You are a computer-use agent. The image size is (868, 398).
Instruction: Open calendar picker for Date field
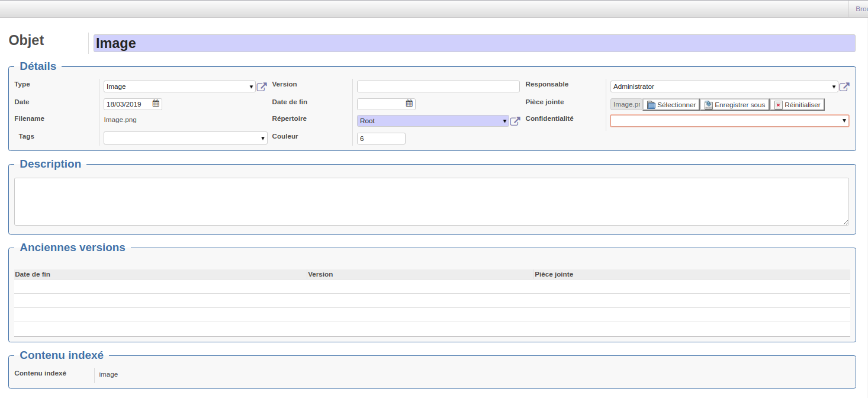click(156, 103)
